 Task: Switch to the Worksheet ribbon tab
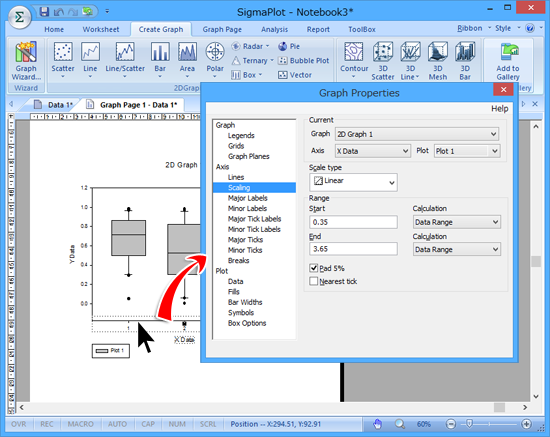click(x=101, y=29)
